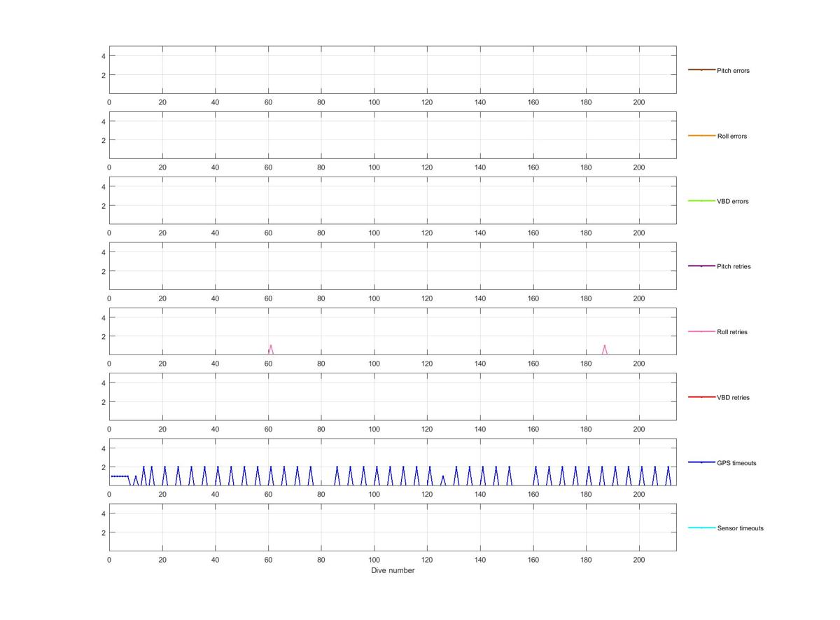
Task: Click tick label 100 below the Sensor timeouts plot
Action: (374, 560)
